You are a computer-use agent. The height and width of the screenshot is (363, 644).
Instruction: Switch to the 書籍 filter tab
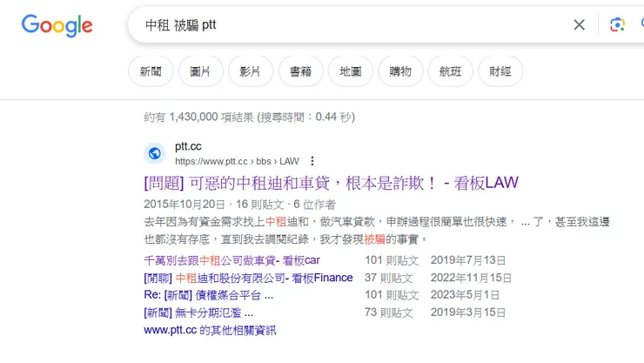[x=300, y=71]
